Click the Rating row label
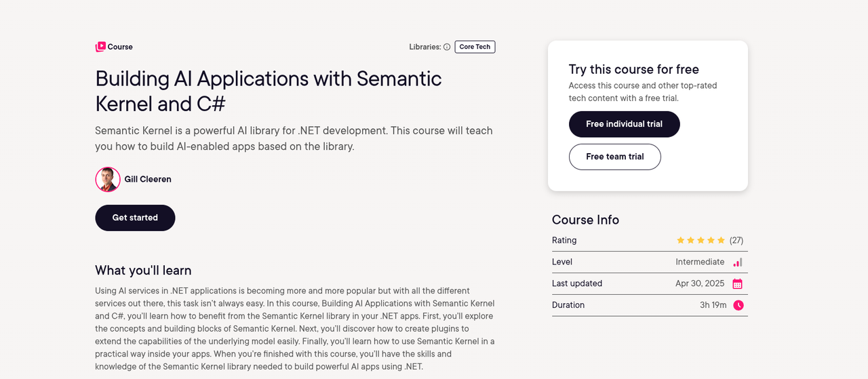 click(x=564, y=240)
